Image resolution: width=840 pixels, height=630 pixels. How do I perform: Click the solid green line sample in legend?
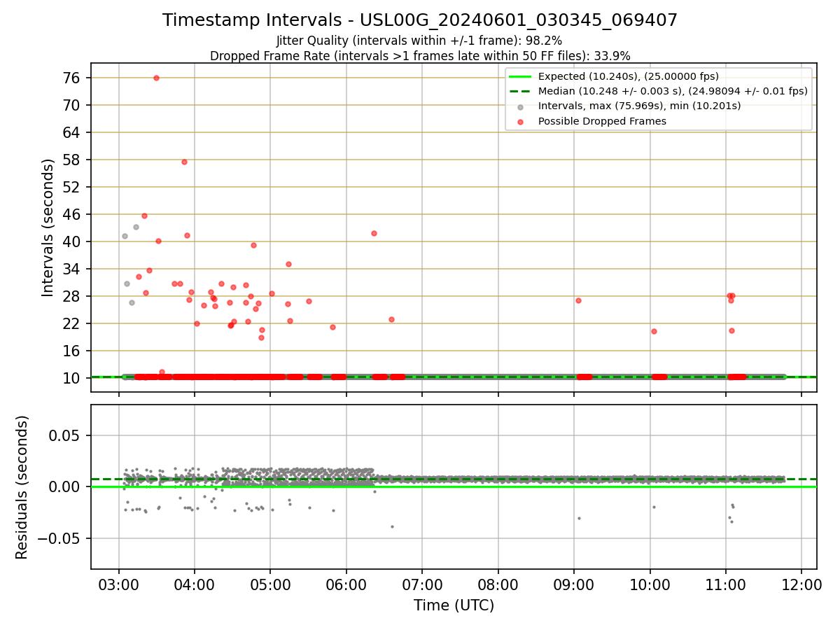520,76
